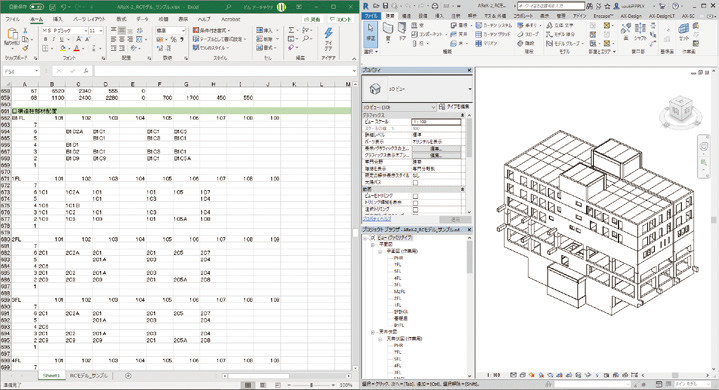
Task: Add a new sheet in Excel
Action: pos(128,375)
